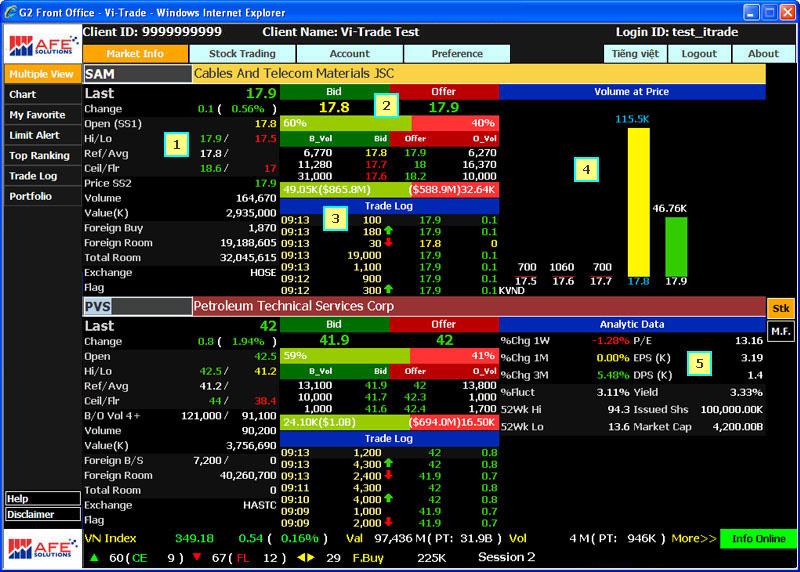Viewport: 800px width, 572px height.
Task: Click the red decliners triangle in status bar
Action: pos(197,557)
